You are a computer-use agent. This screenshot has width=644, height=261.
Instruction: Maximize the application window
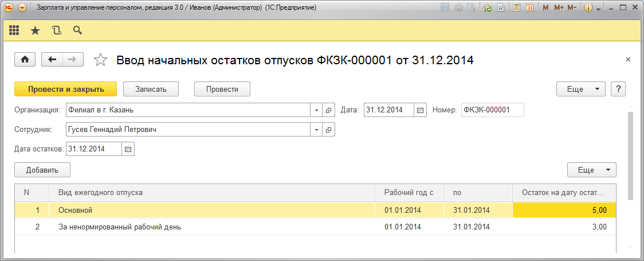tap(623, 8)
